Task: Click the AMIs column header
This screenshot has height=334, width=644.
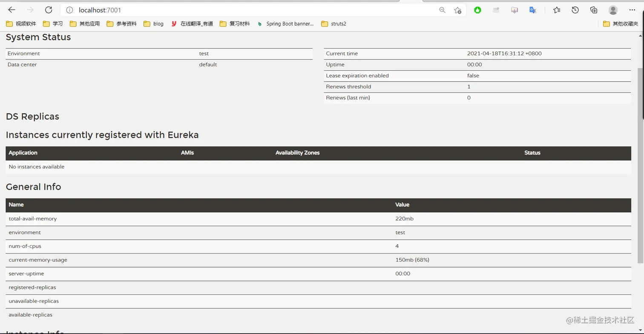Action: pos(187,153)
